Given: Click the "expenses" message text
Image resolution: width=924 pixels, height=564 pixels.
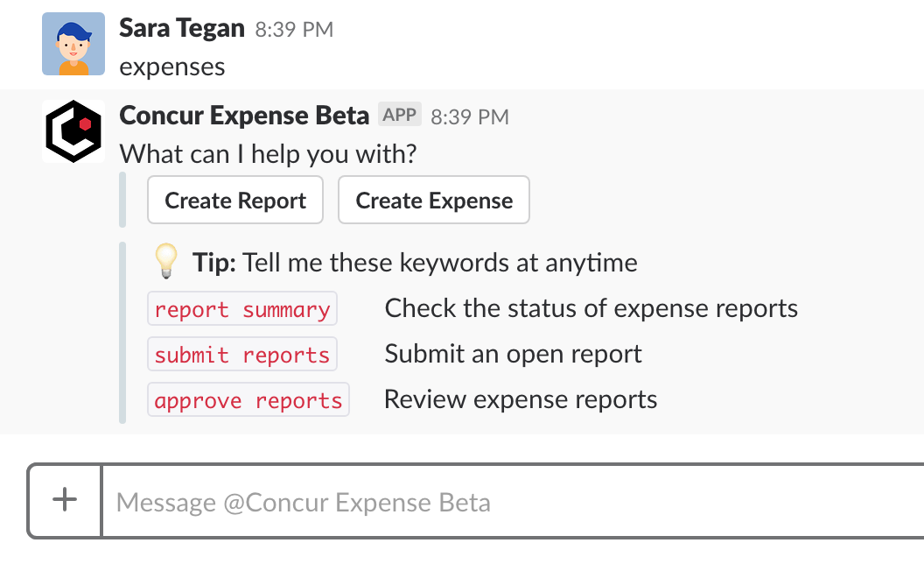Looking at the screenshot, I should (x=172, y=67).
